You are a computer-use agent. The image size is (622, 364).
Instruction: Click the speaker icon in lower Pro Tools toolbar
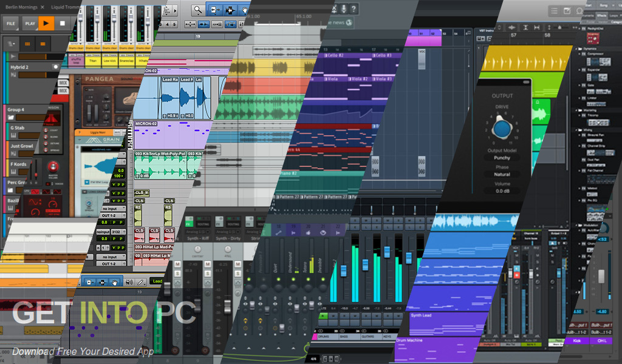click(129, 282)
